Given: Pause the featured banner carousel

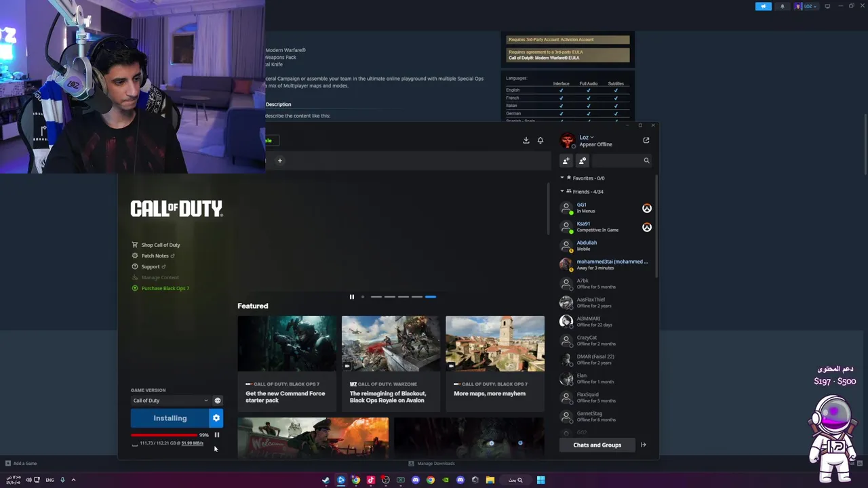Looking at the screenshot, I should tap(351, 297).
